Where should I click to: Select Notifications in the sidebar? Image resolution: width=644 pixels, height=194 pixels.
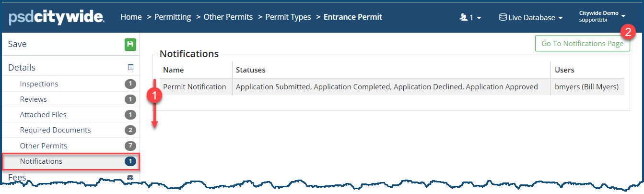(x=41, y=161)
